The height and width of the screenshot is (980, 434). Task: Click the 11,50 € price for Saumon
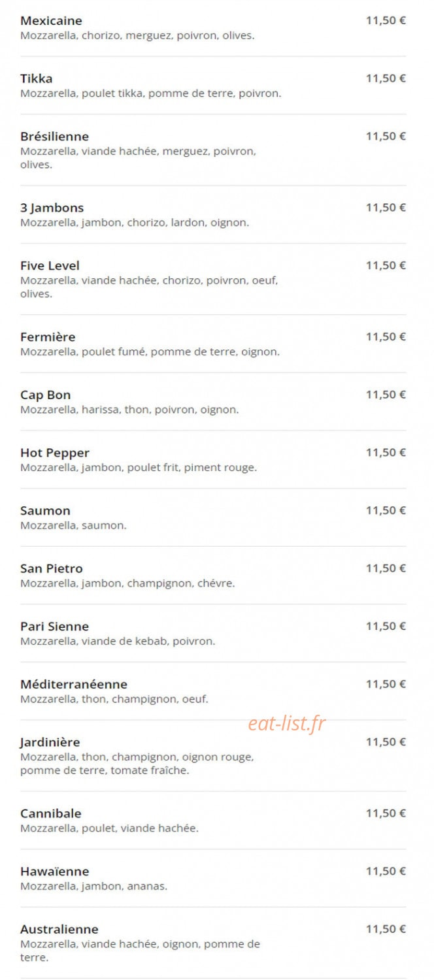pyautogui.click(x=386, y=510)
